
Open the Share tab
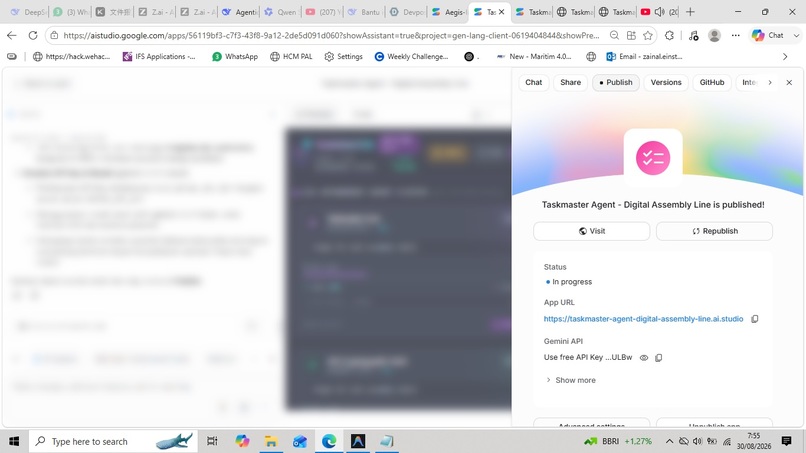(571, 82)
